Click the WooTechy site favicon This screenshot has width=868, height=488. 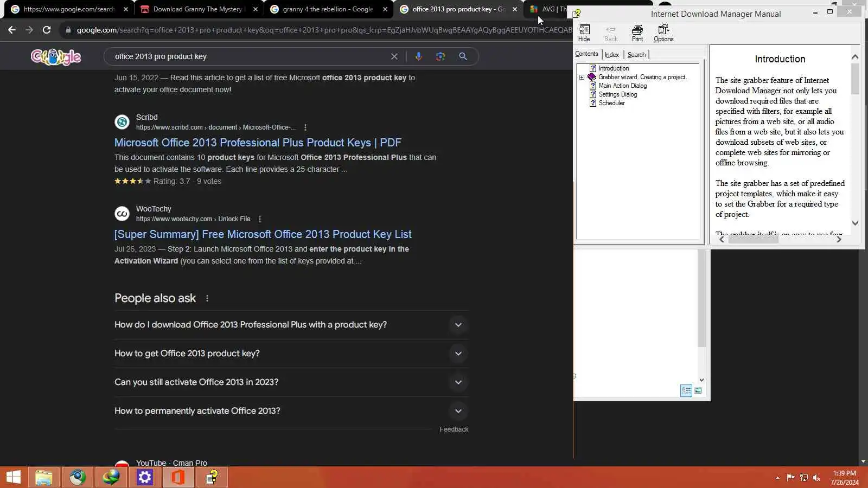122,214
